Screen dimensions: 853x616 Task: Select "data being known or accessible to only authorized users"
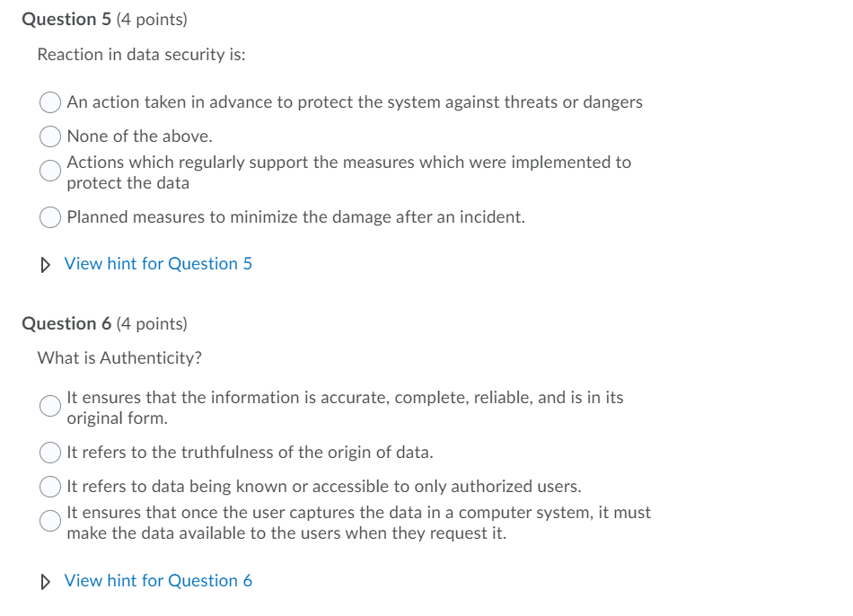pyautogui.click(x=50, y=487)
